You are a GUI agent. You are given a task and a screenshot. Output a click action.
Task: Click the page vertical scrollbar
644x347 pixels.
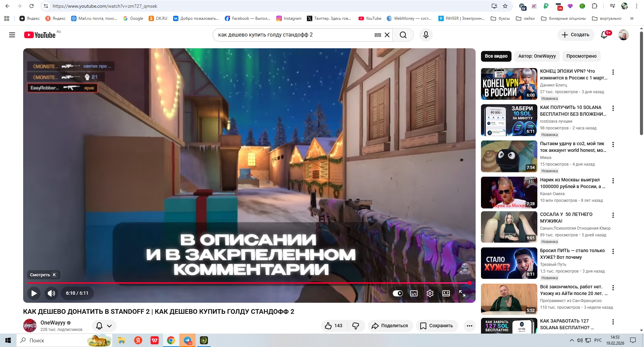point(641,84)
